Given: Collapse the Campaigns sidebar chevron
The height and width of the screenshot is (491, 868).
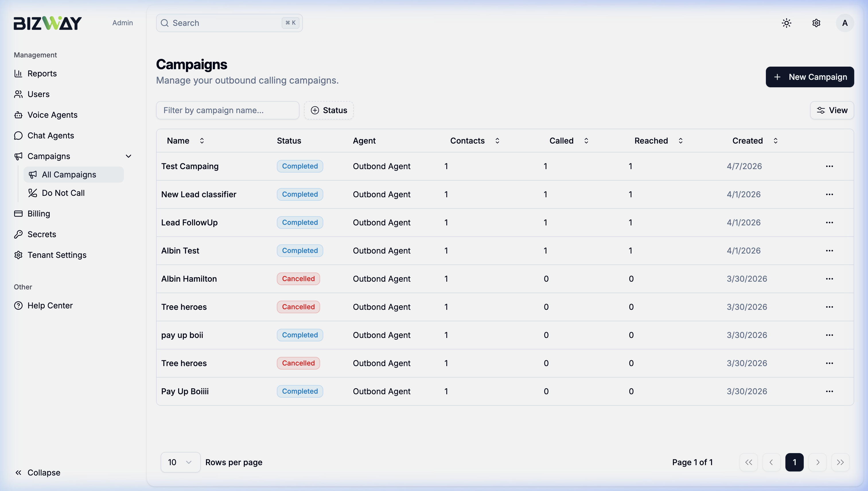Looking at the screenshot, I should (129, 156).
